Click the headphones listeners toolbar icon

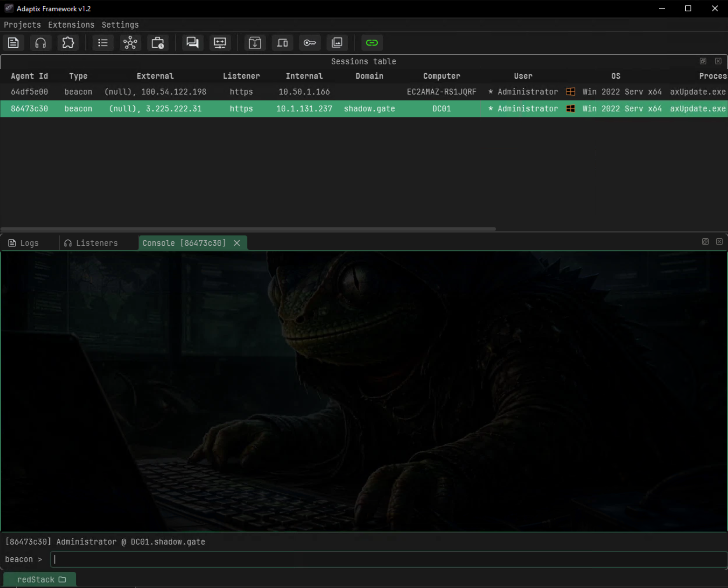point(40,43)
